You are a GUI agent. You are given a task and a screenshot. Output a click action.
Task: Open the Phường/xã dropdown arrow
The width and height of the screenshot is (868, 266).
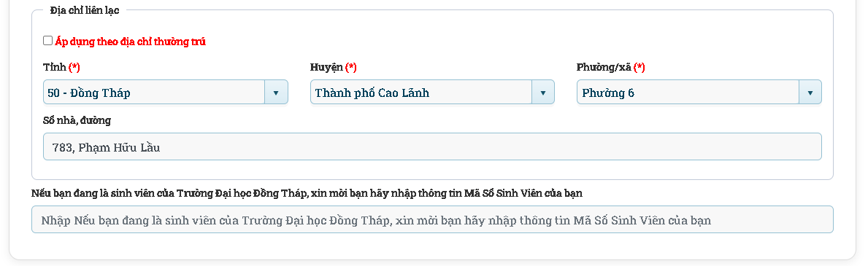coord(810,92)
